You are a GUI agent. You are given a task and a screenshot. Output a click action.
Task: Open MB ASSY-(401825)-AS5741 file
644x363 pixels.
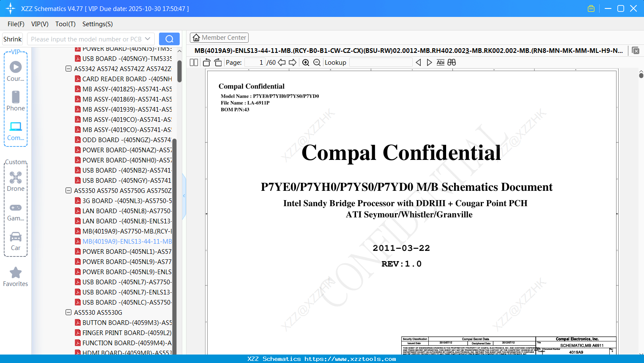click(123, 89)
